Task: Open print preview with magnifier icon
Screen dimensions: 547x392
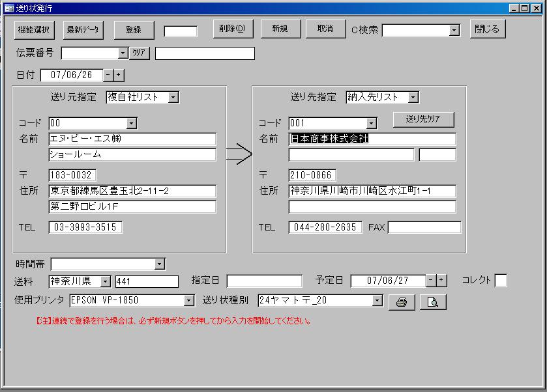Action: click(433, 301)
